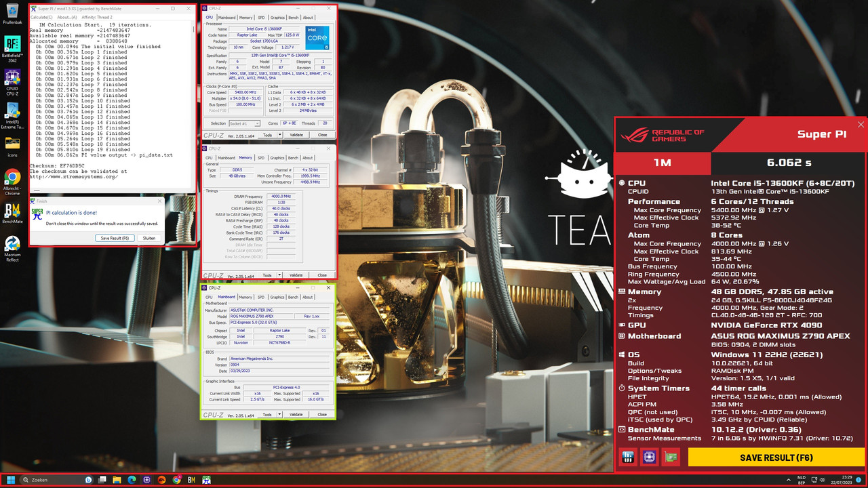Open BenchMate BM icon in taskbar
This screenshot has height=488, width=868.
point(192,480)
